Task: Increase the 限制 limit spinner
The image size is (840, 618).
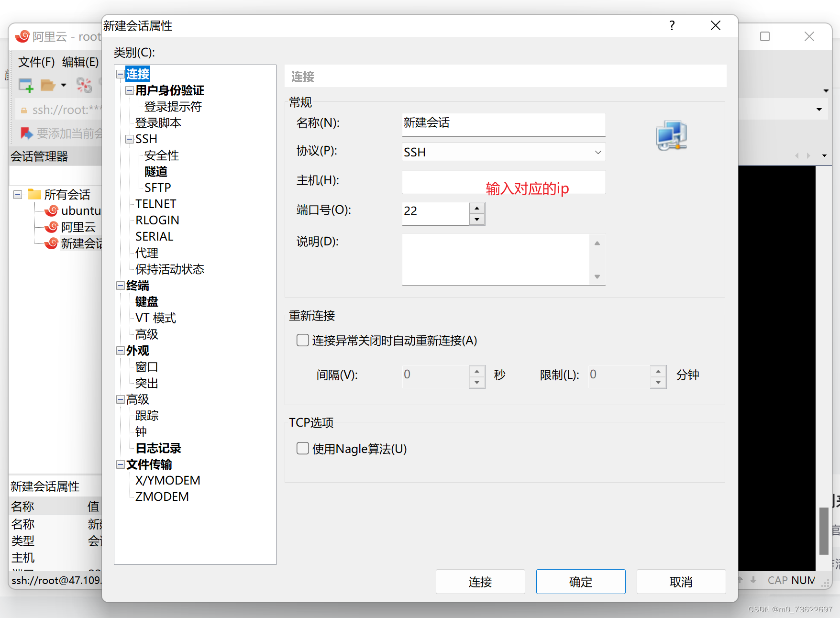Action: pyautogui.click(x=658, y=371)
